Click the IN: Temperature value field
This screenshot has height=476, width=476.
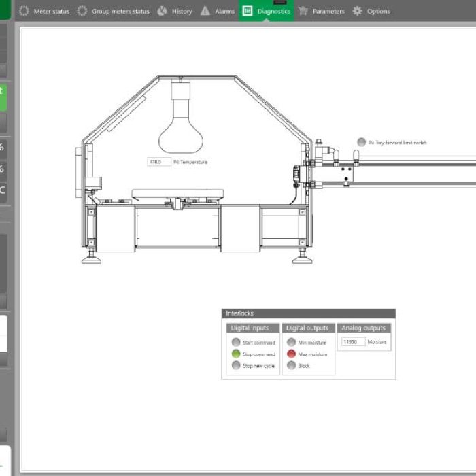coord(159,162)
